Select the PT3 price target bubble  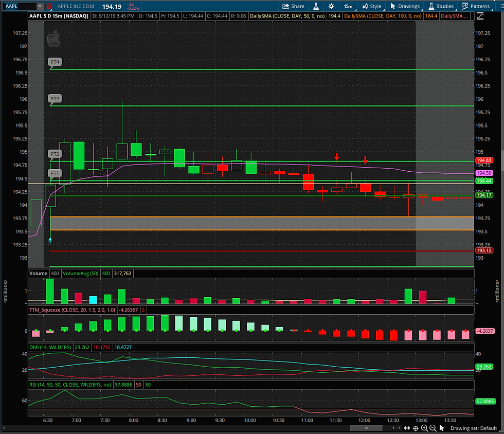click(55, 99)
